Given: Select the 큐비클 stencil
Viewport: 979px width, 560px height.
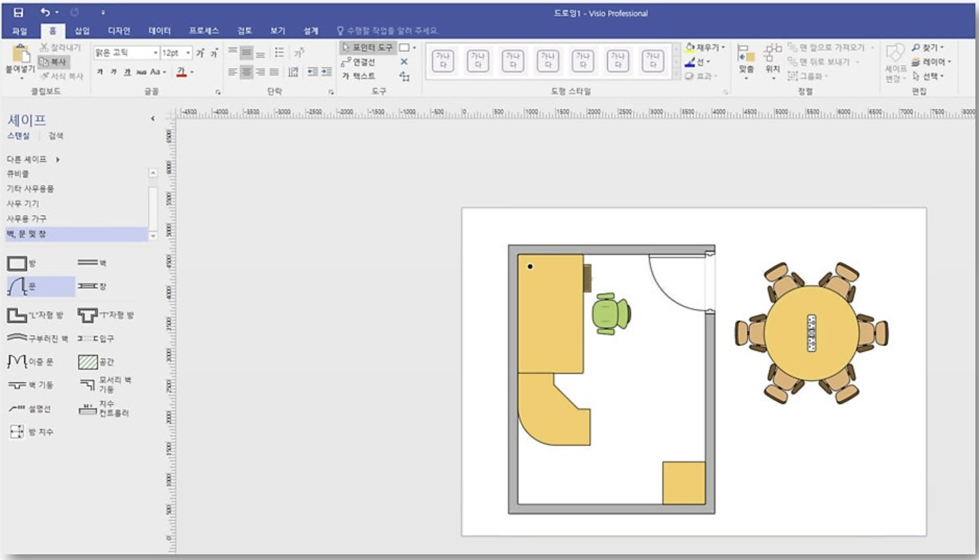Looking at the screenshot, I should point(18,174).
